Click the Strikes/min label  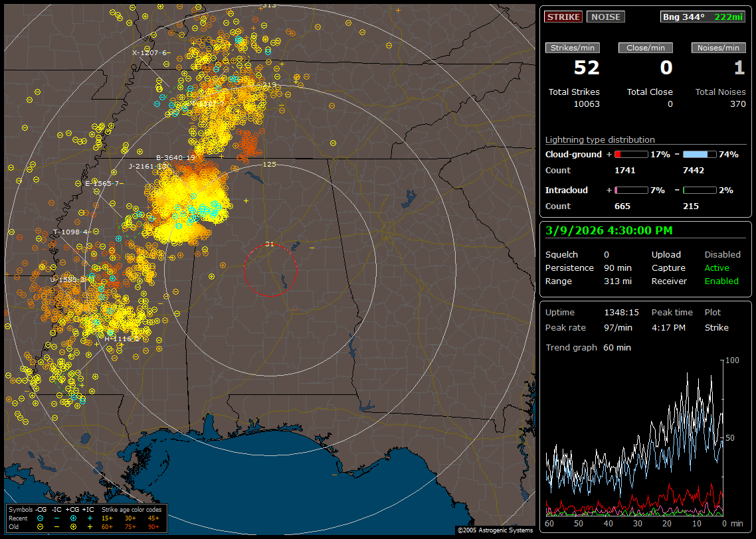[x=573, y=48]
